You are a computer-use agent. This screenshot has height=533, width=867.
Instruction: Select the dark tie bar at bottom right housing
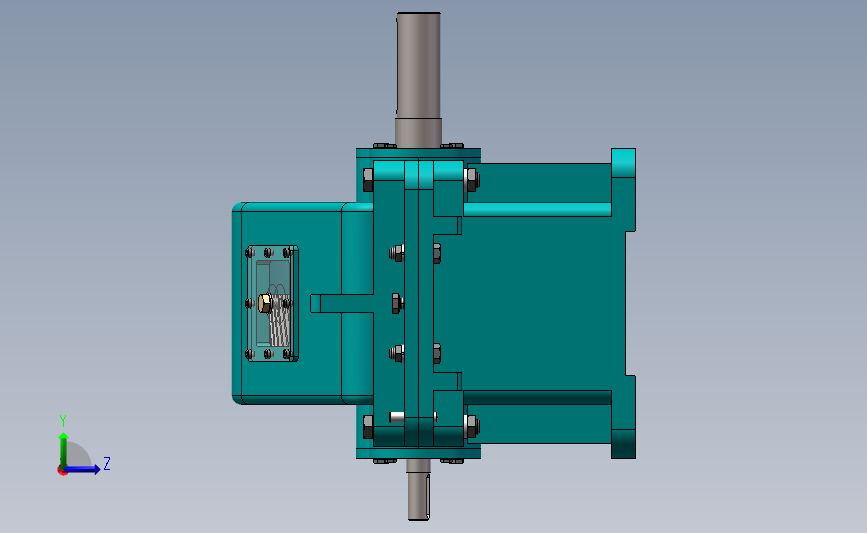tap(537, 398)
